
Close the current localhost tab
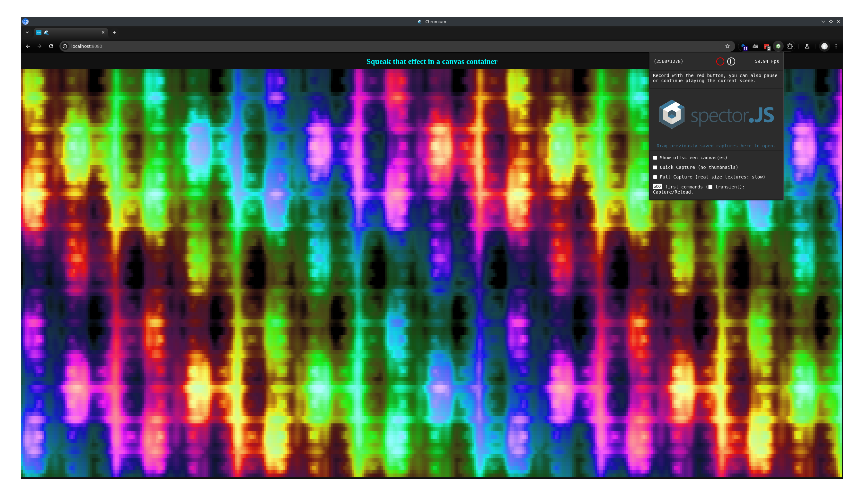pyautogui.click(x=103, y=32)
